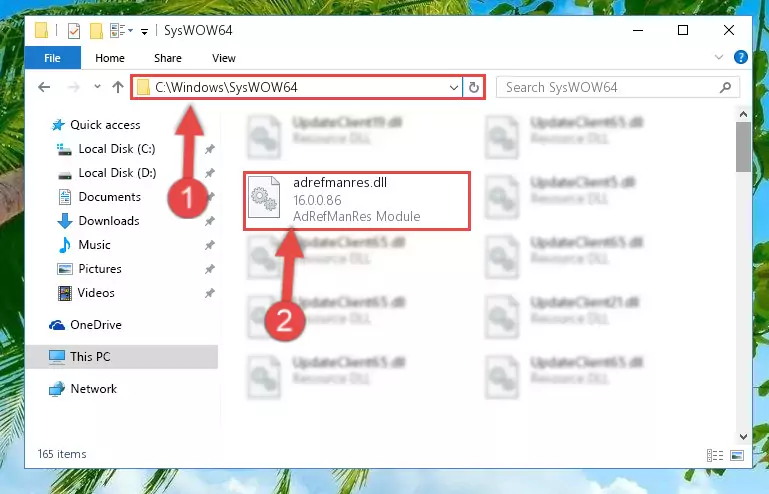Click the pin icon beside Music

tap(209, 245)
